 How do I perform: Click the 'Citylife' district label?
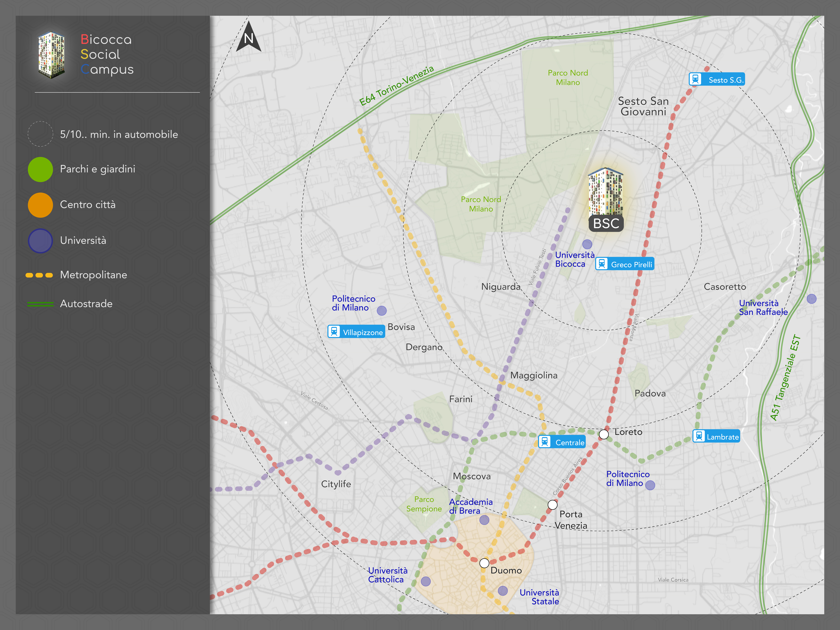pos(336,484)
